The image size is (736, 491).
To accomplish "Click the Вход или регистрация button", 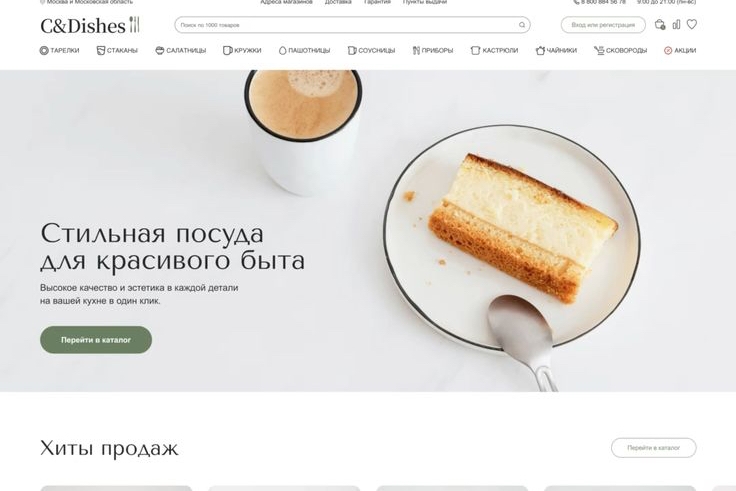I will (603, 25).
